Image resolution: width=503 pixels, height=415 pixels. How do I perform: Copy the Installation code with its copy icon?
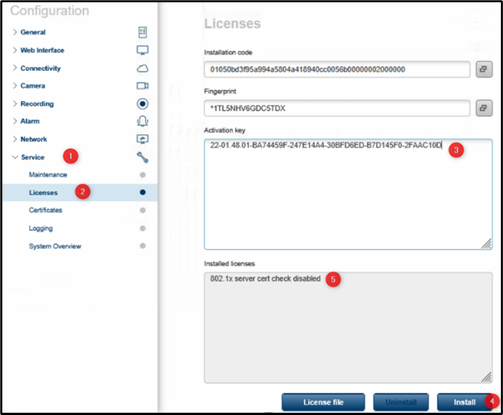tap(484, 69)
